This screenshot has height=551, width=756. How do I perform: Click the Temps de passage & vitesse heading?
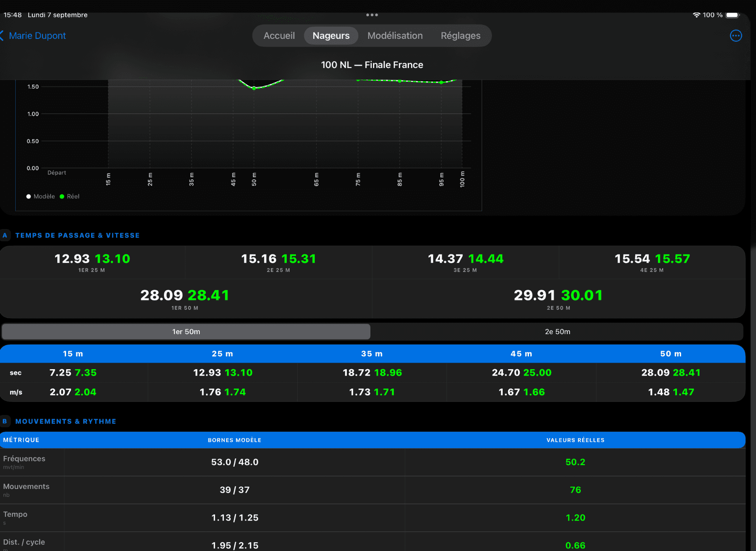77,235
